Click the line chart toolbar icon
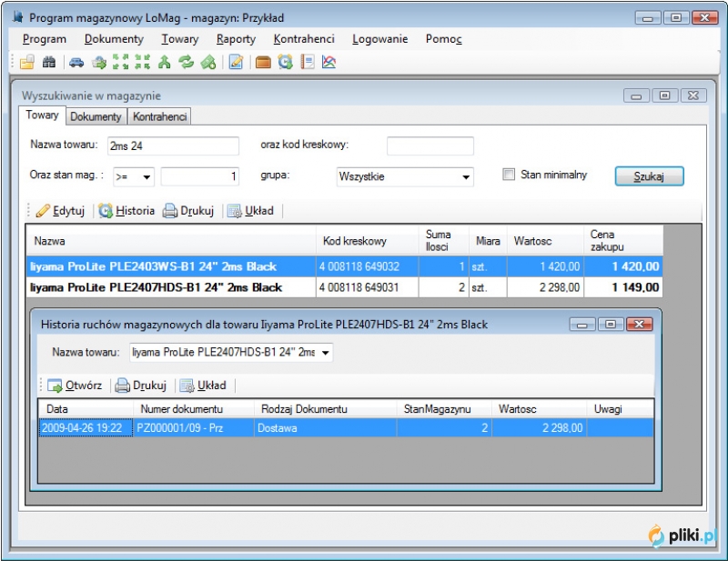The width and height of the screenshot is (728, 561). point(329,62)
